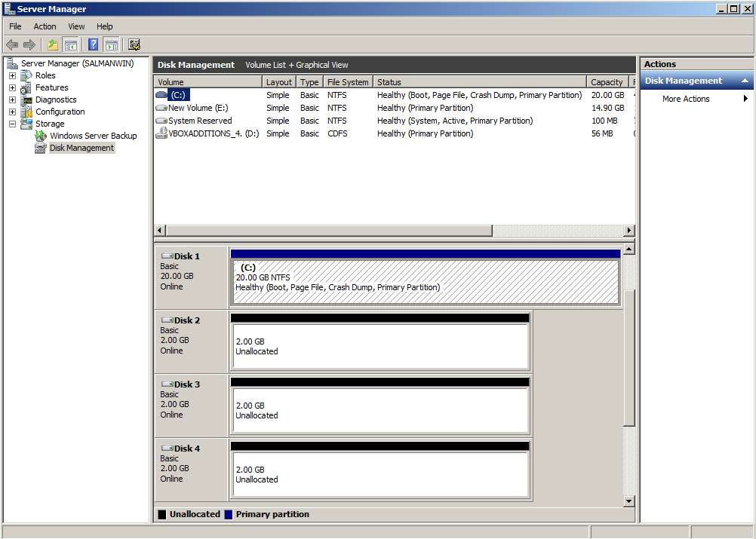Open the Help menu
The height and width of the screenshot is (539, 756).
point(105,26)
